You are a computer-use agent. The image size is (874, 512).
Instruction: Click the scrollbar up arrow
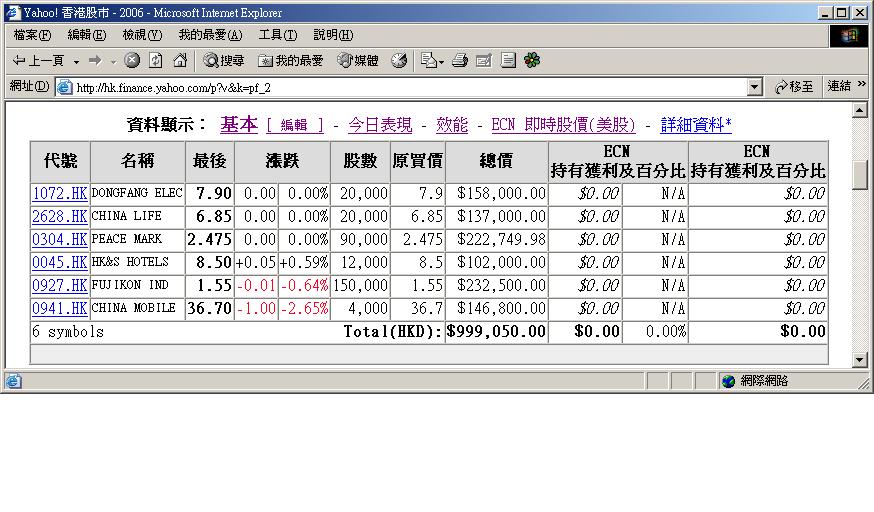(x=860, y=110)
